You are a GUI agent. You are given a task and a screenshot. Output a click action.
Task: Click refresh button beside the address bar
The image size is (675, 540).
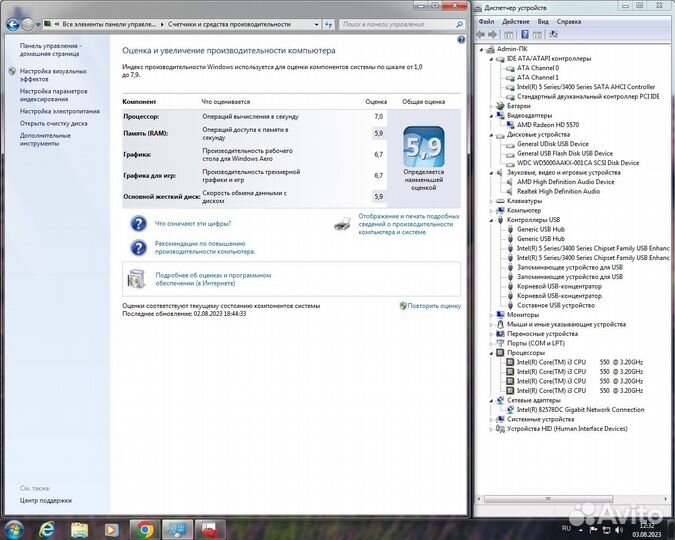(x=328, y=25)
